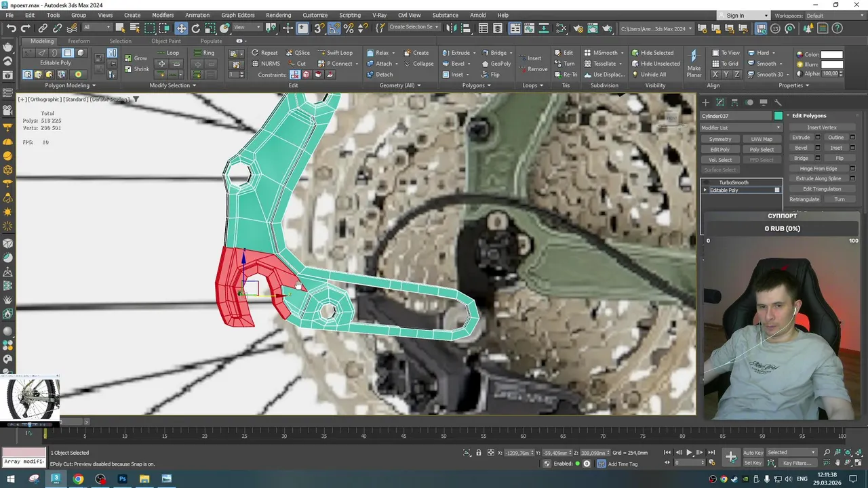Open the reference coordinate View dropdown

click(x=249, y=28)
